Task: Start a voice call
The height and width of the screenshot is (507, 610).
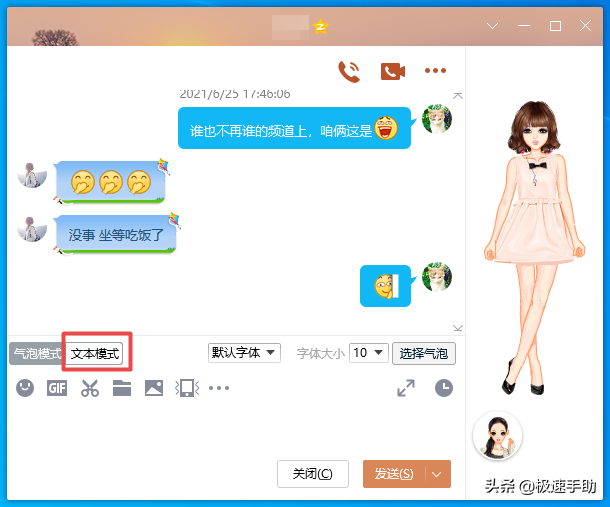Action: [x=349, y=72]
